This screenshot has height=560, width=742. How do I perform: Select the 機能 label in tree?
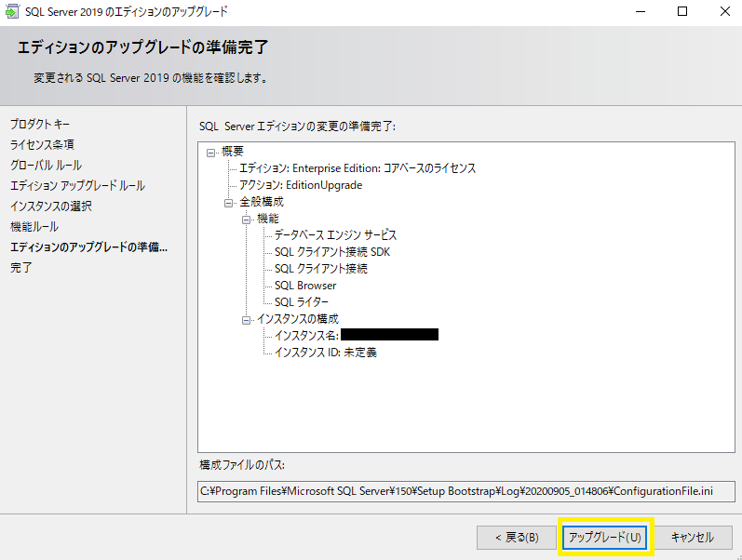(268, 219)
